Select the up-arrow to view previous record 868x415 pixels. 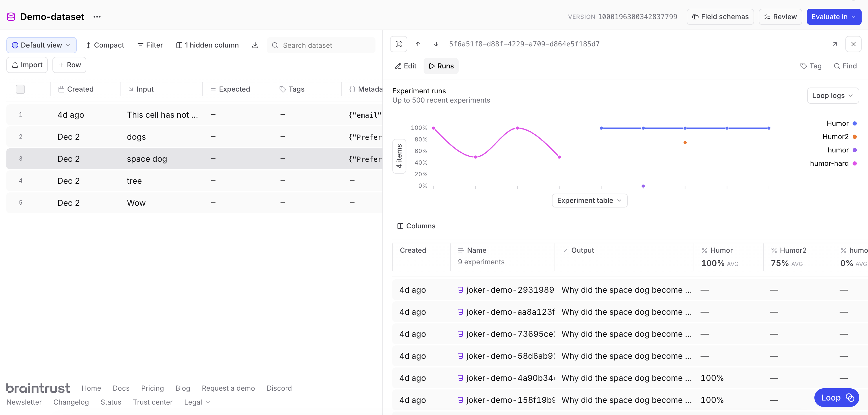418,44
